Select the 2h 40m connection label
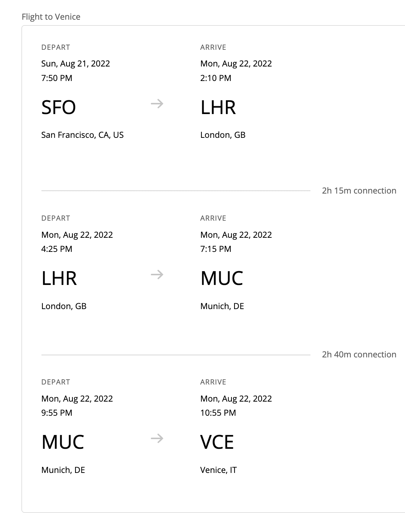The height and width of the screenshot is (532, 405). tap(359, 354)
